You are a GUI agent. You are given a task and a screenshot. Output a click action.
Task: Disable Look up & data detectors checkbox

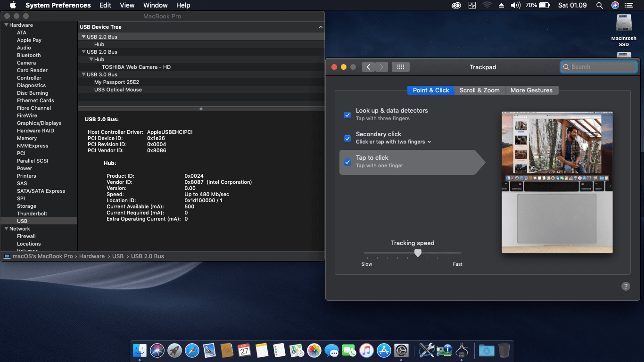(x=347, y=115)
